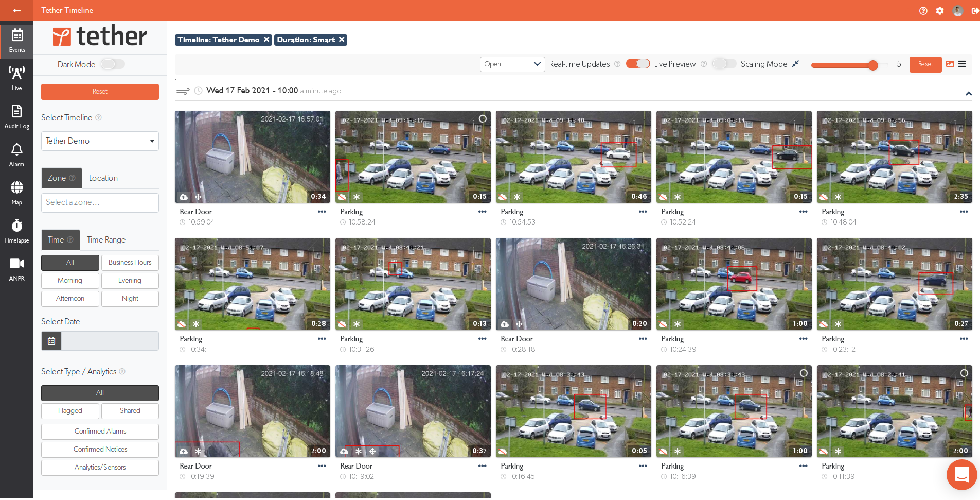
Task: Toggle the Dark Mode switch
Action: point(113,64)
